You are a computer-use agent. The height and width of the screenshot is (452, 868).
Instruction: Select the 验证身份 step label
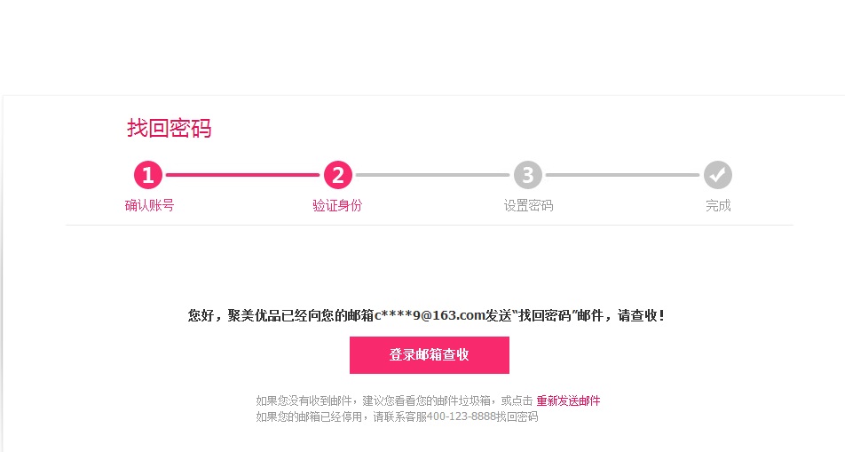[x=337, y=205]
